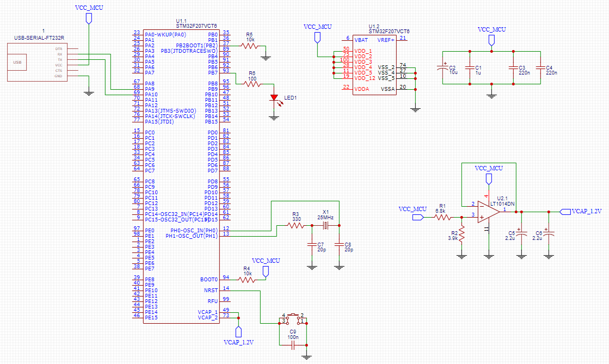Select capacitor C3 220n symbol
This screenshot has height=364, width=609.
(513, 67)
